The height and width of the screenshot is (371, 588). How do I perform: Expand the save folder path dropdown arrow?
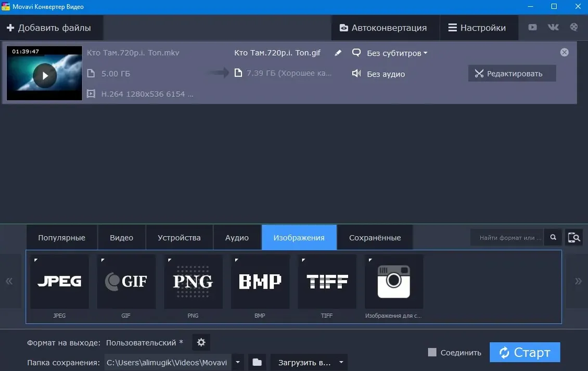[x=238, y=362]
